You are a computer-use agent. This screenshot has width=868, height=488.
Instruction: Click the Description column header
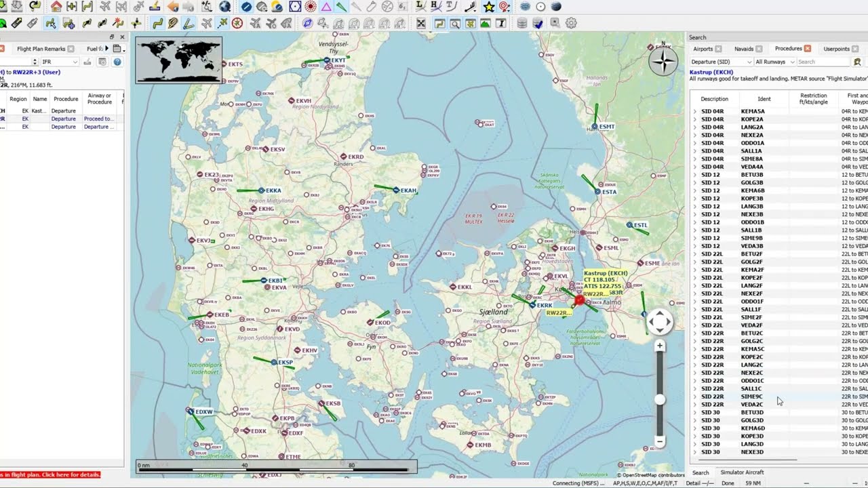714,99
